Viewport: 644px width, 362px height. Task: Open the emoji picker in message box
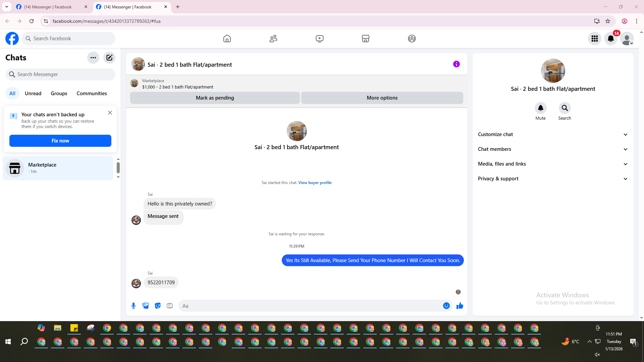(x=446, y=306)
